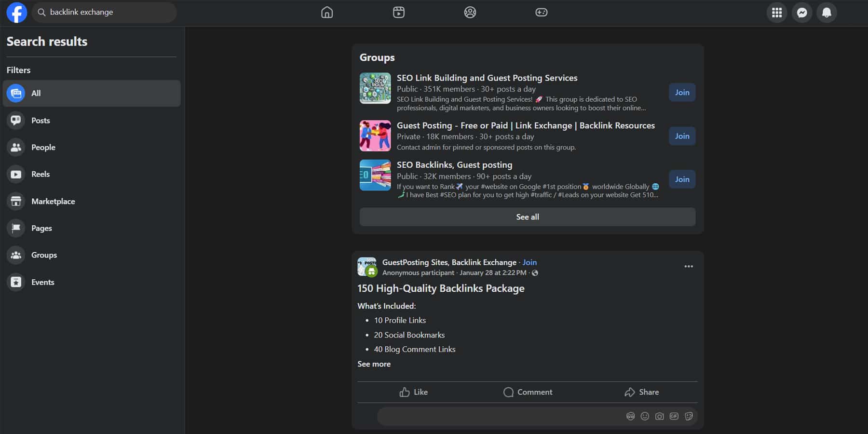Open Messenger from the top right
This screenshot has width=868, height=434.
point(802,13)
